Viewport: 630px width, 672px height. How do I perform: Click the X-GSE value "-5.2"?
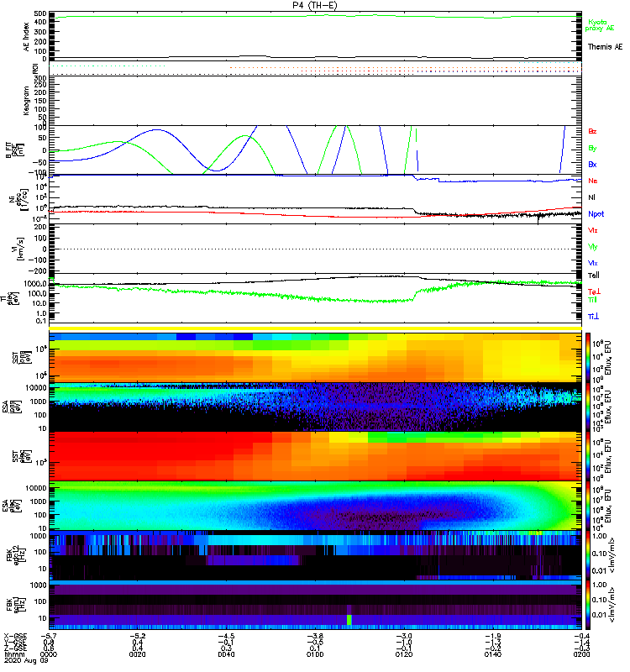click(x=137, y=636)
